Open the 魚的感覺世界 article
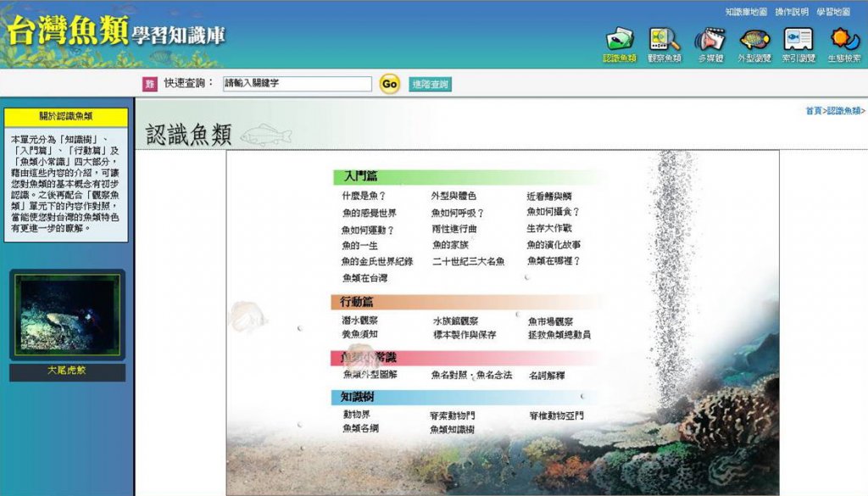868x496 pixels. 370,213
